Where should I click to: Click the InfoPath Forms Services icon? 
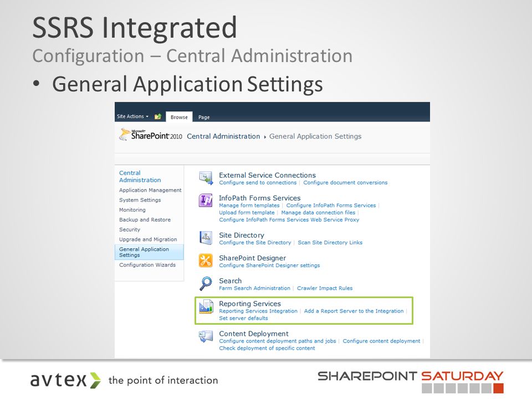pos(206,201)
